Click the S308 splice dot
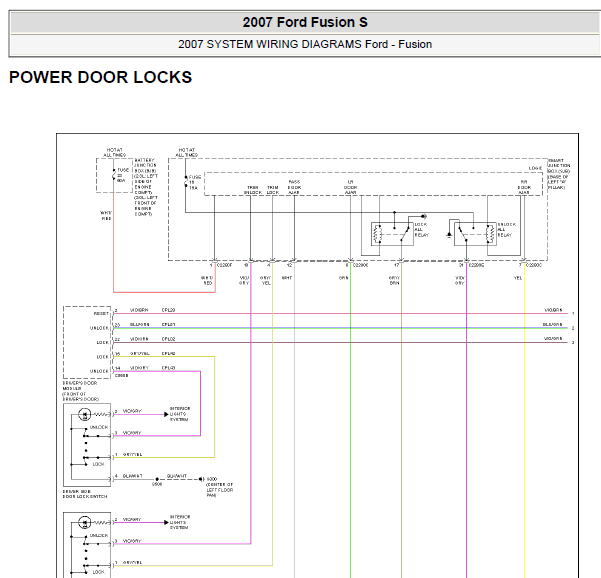The width and height of the screenshot is (601, 578). click(157, 479)
